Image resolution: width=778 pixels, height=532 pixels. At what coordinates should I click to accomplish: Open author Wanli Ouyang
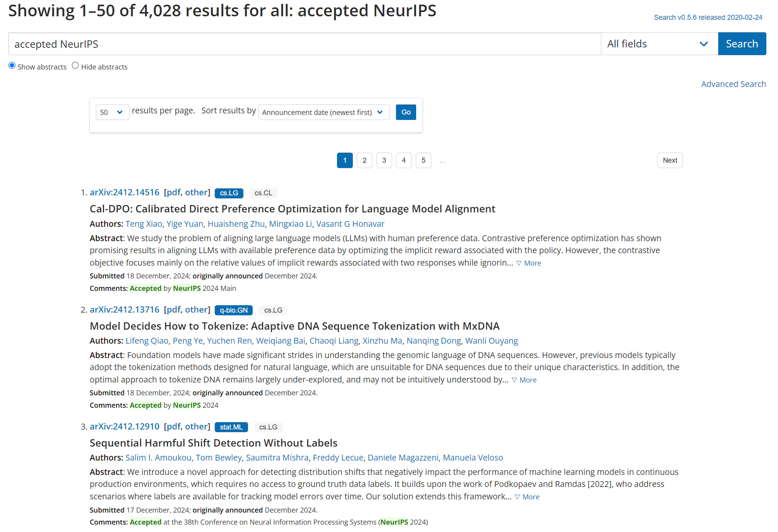[x=491, y=341]
